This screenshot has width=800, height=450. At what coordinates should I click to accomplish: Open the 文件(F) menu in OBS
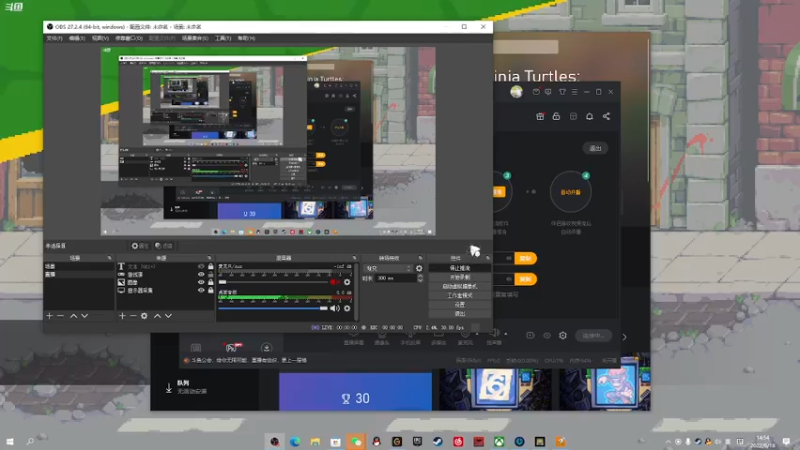(x=55, y=38)
